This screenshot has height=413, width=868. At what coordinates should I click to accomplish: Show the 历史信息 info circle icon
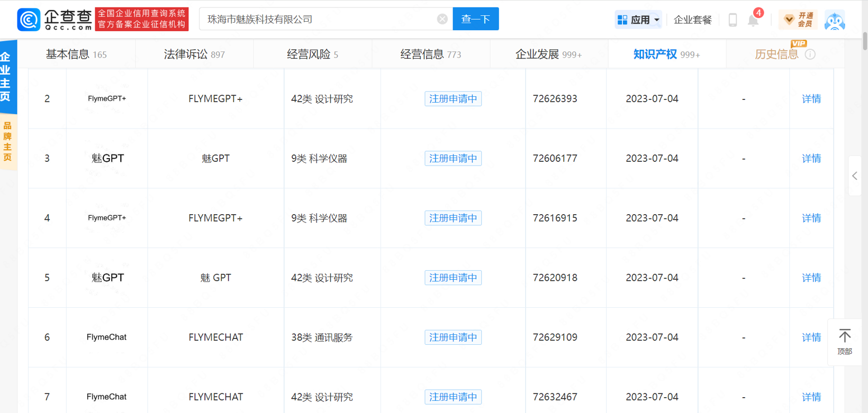(x=810, y=54)
